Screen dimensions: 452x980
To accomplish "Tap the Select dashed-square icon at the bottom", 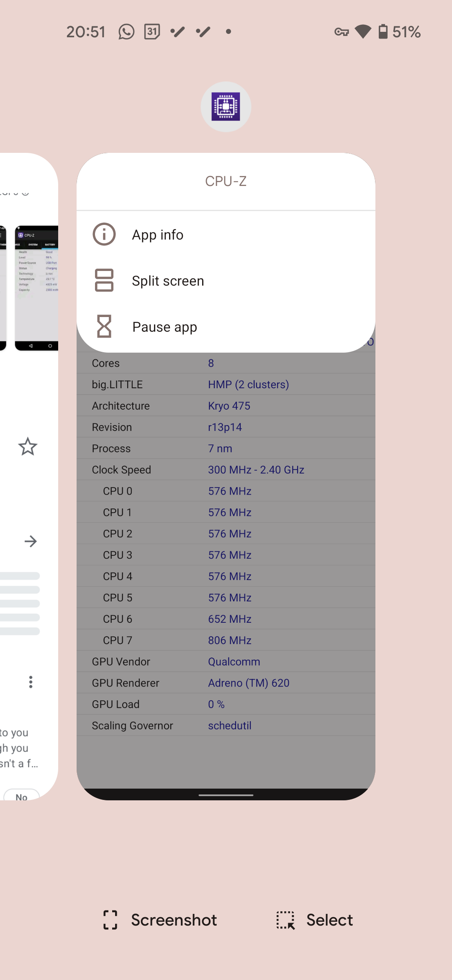I will pos(285,920).
